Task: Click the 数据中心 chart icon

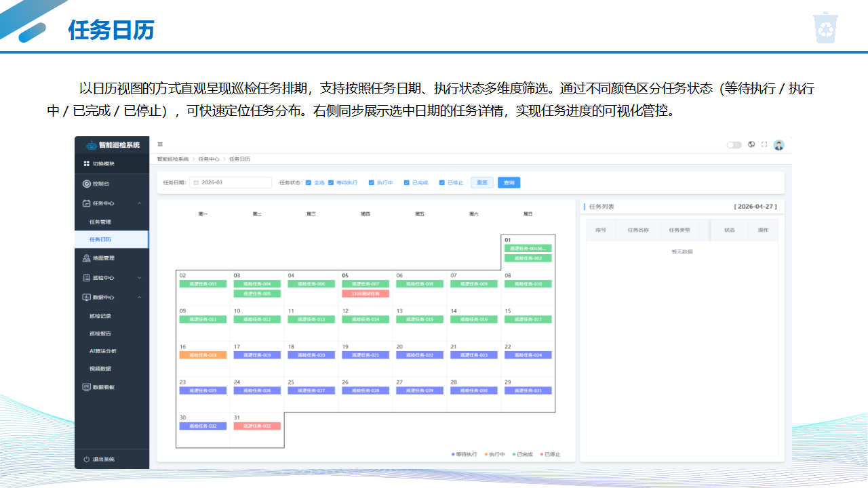Action: point(86,298)
